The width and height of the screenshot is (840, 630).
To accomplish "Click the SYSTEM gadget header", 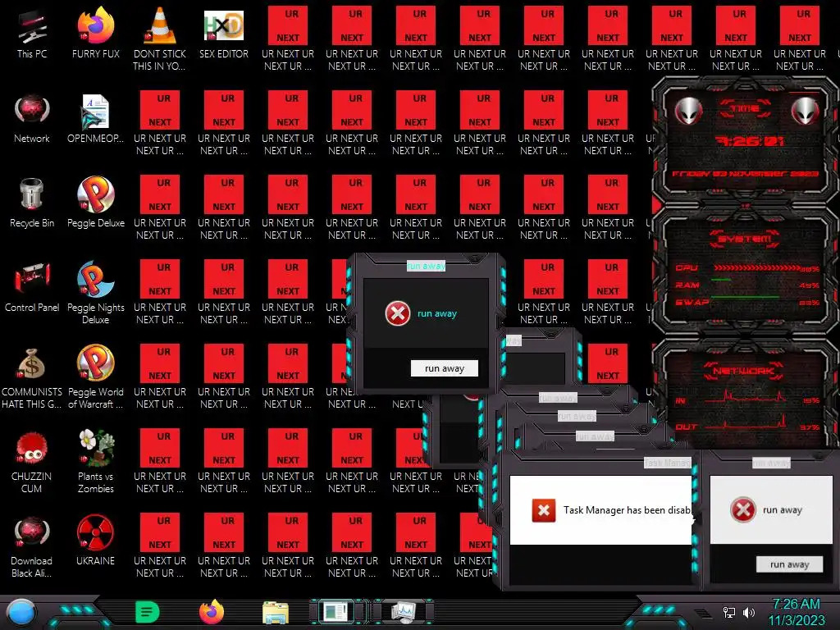I will pyautogui.click(x=744, y=239).
